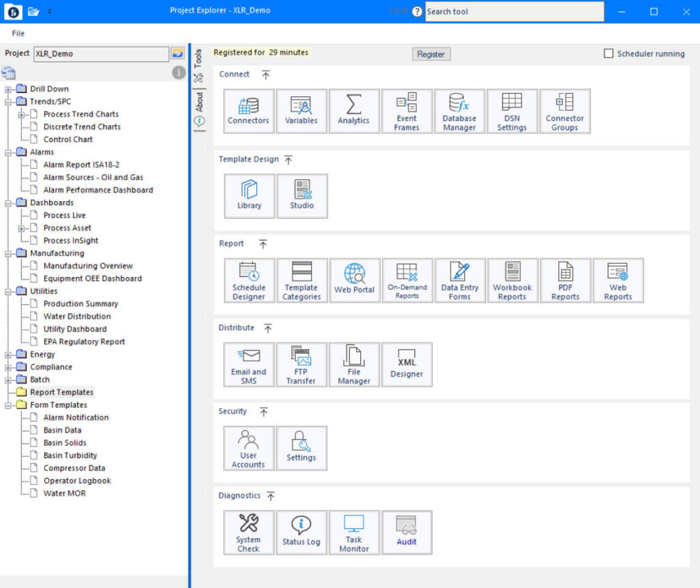Viewport: 700px width, 588px height.
Task: Switch to the About side tab
Action: point(199,103)
